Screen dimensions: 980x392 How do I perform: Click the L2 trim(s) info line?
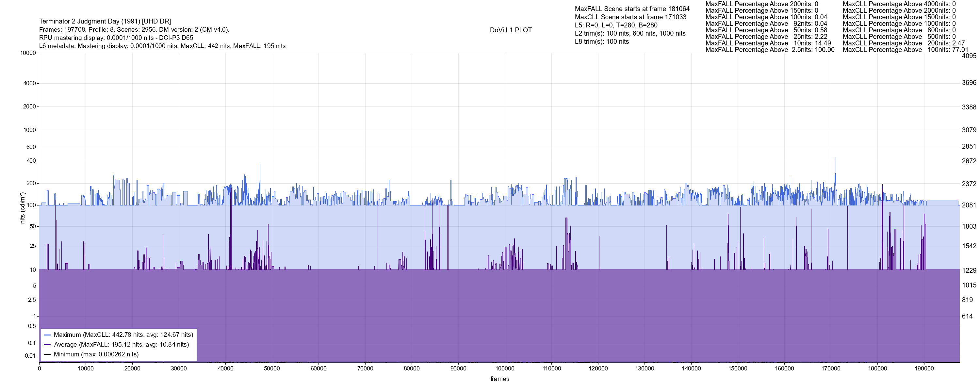pyautogui.click(x=630, y=34)
